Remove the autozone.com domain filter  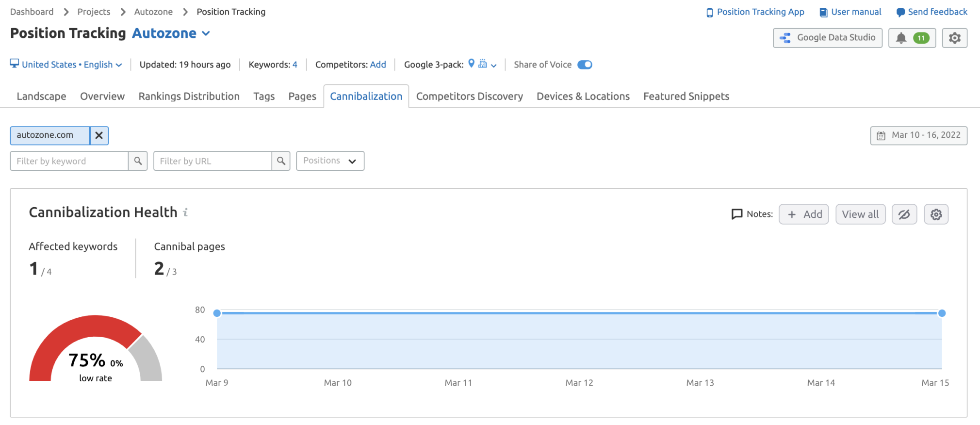pos(99,135)
